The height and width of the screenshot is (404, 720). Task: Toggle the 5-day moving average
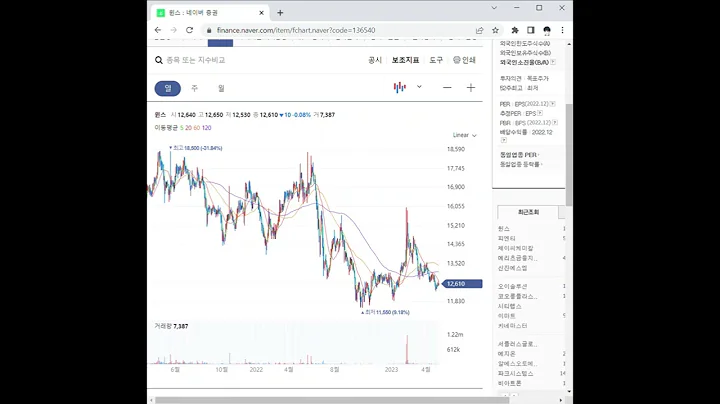tap(181, 128)
